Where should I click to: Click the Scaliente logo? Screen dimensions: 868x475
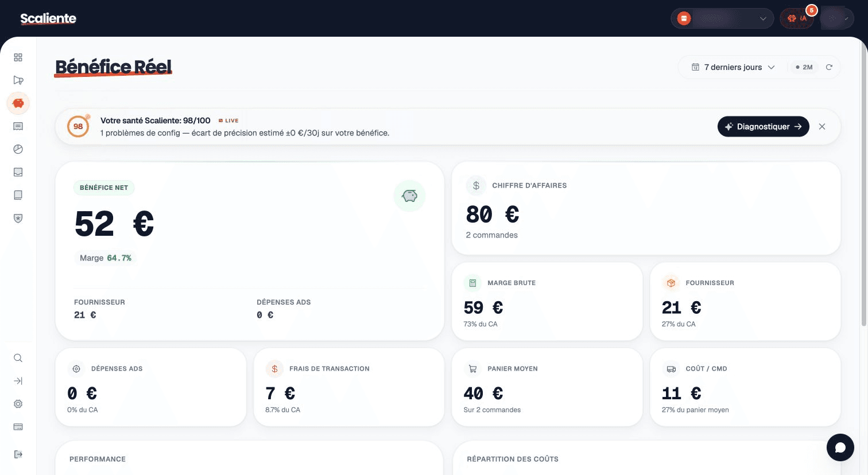click(48, 18)
